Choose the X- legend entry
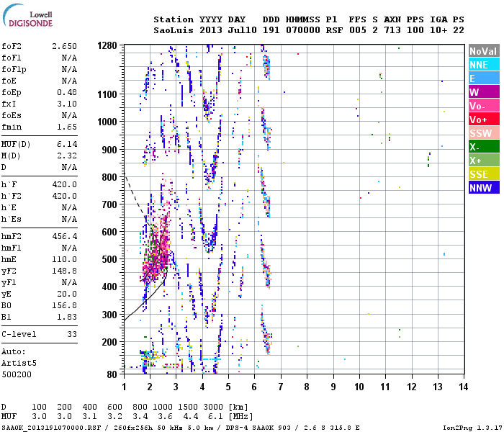Image resolution: width=504 pixels, height=432 pixels. [x=484, y=147]
